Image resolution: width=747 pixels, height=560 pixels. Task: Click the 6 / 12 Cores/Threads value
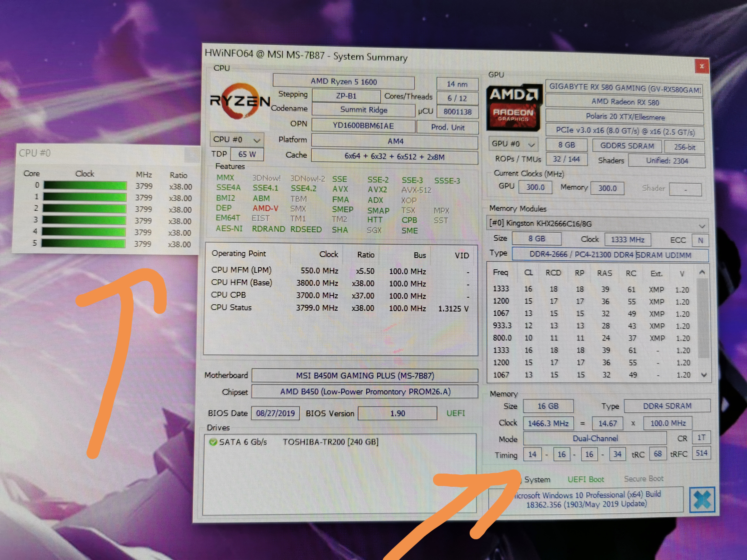[457, 98]
